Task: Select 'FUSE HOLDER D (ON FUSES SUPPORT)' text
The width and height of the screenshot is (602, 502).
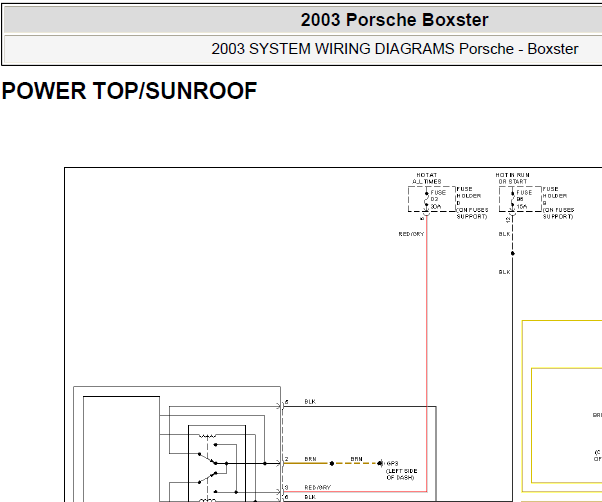Action: click(472, 203)
